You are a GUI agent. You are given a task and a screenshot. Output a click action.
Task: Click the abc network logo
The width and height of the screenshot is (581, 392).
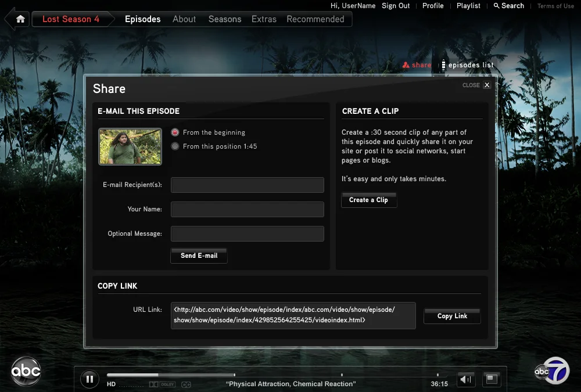(x=26, y=371)
